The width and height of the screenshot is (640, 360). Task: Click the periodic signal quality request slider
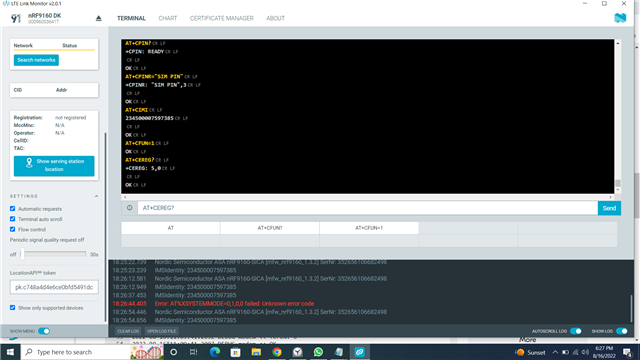pyautogui.click(x=53, y=254)
